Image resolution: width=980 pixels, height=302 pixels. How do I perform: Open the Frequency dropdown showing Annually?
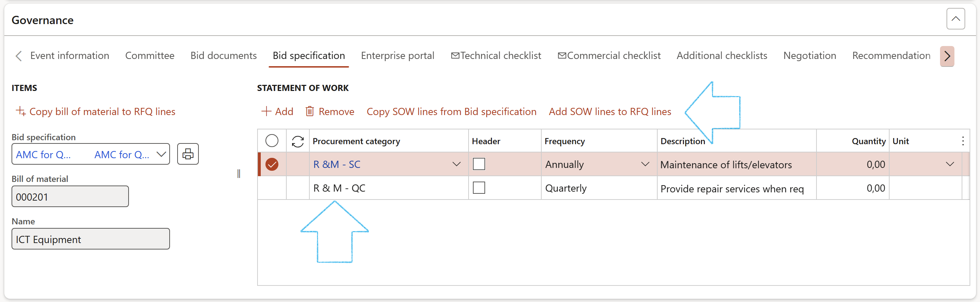coord(645,164)
